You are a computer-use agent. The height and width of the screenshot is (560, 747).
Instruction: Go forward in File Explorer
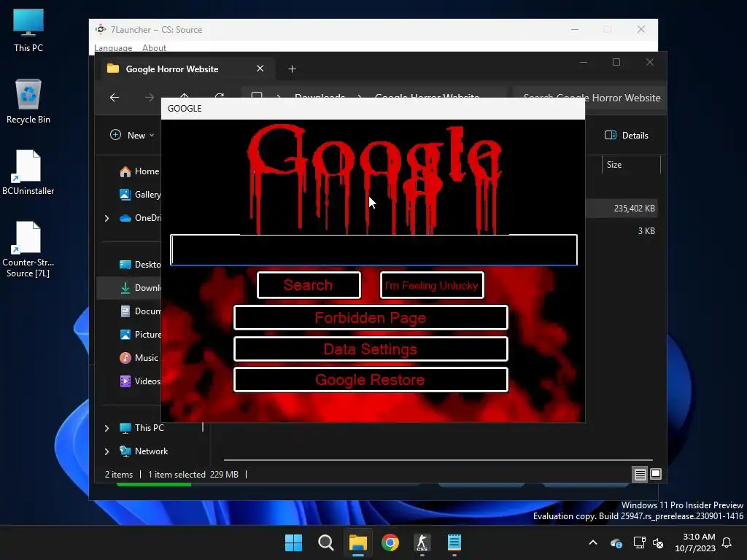[150, 98]
